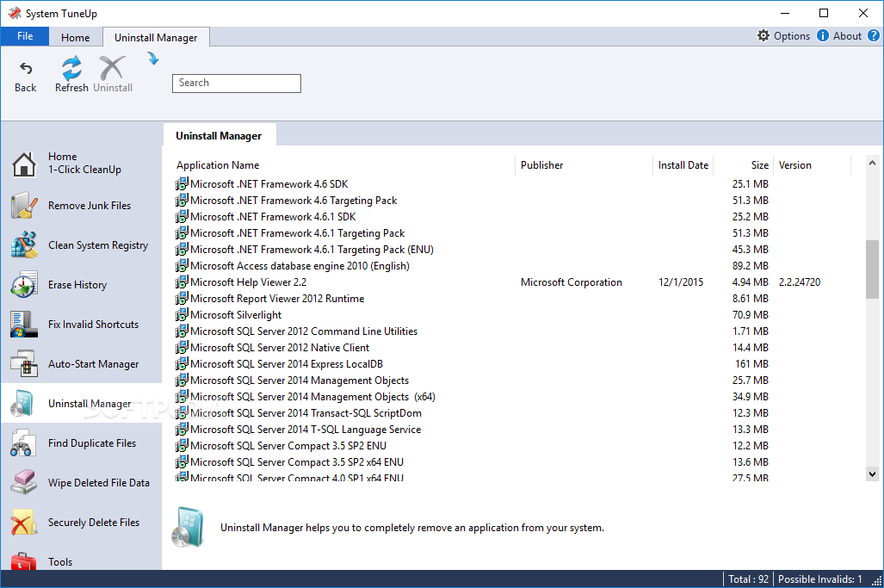Open Erase History clock icon

[24, 284]
